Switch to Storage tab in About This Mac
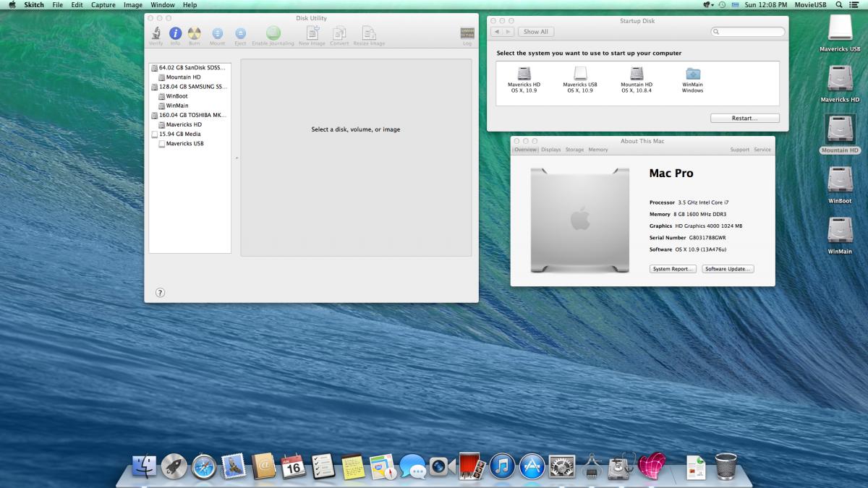The image size is (868, 488). coord(574,150)
